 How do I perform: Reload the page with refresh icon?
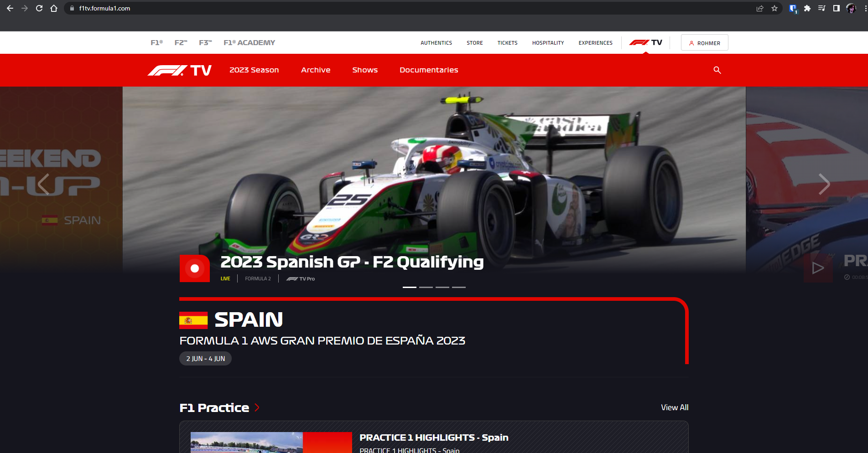[x=39, y=8]
